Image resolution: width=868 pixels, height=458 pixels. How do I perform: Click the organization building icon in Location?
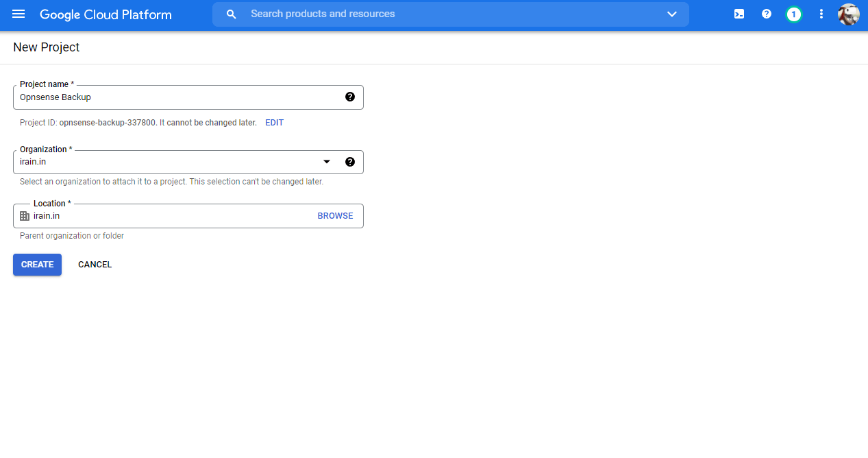[x=25, y=216]
